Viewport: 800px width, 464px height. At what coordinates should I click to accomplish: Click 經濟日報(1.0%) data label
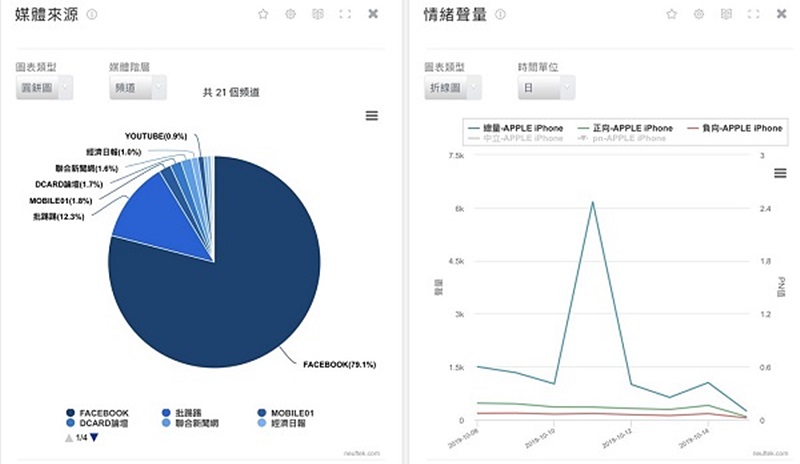pyautogui.click(x=114, y=152)
